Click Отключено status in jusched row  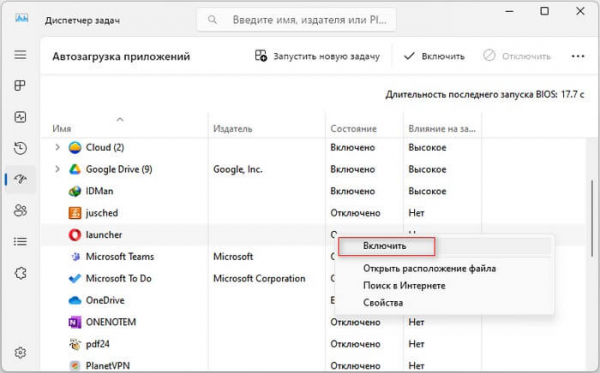point(355,213)
